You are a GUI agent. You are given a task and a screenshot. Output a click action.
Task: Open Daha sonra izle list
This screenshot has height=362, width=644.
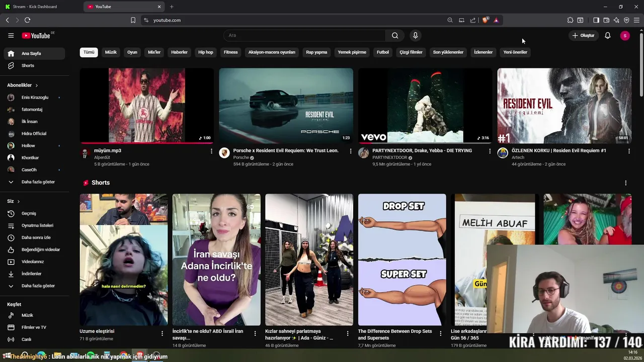coord(34,237)
